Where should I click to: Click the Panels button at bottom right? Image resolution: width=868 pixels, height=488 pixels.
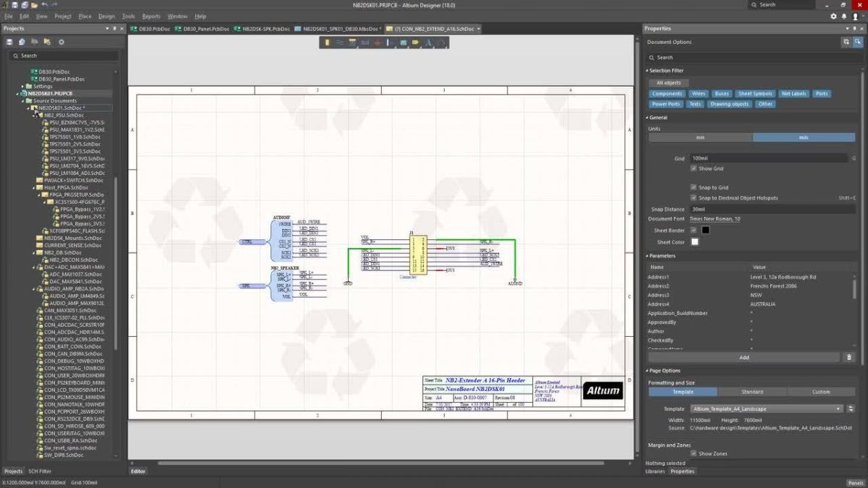[x=856, y=482]
